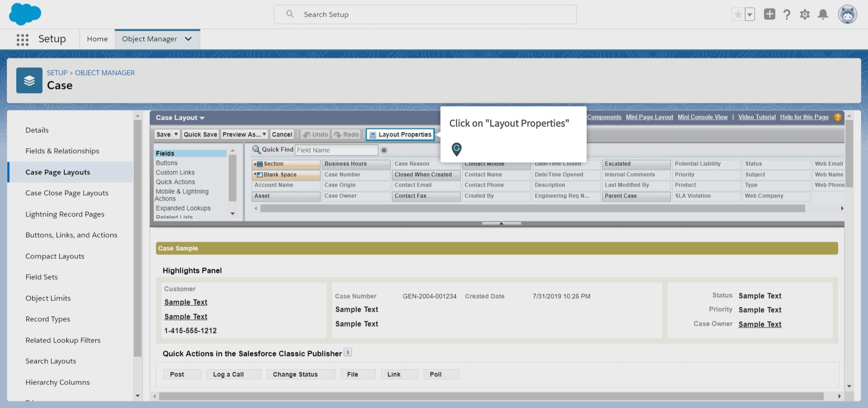Click the Quick Find magnifier icon
The image size is (868, 408).
256,150
